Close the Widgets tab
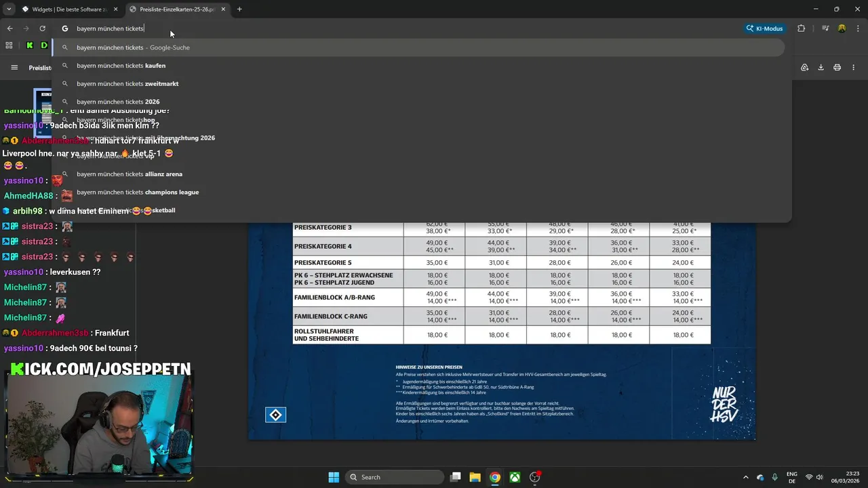The image size is (868, 488). click(115, 9)
